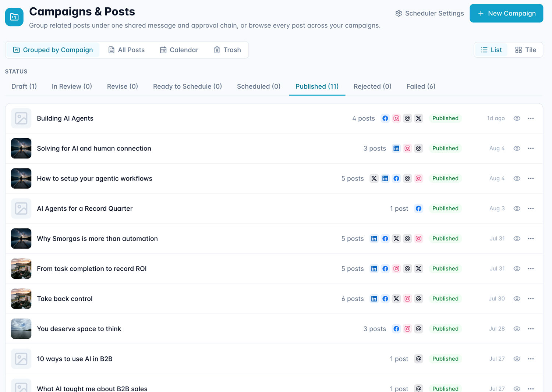The image size is (552, 392).
Task: Click LinkedIn icon in Take back control row
Action: [374, 299]
